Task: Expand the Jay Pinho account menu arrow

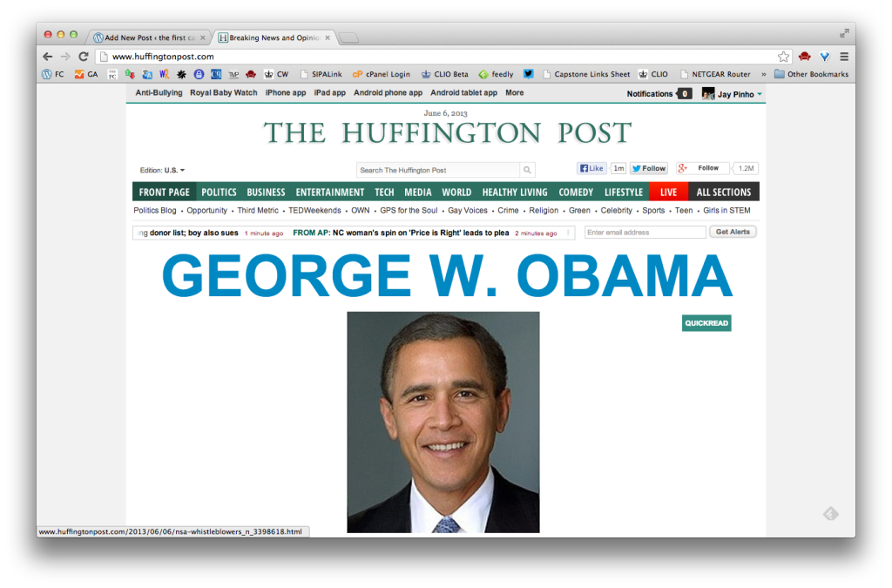Action: pos(760,94)
